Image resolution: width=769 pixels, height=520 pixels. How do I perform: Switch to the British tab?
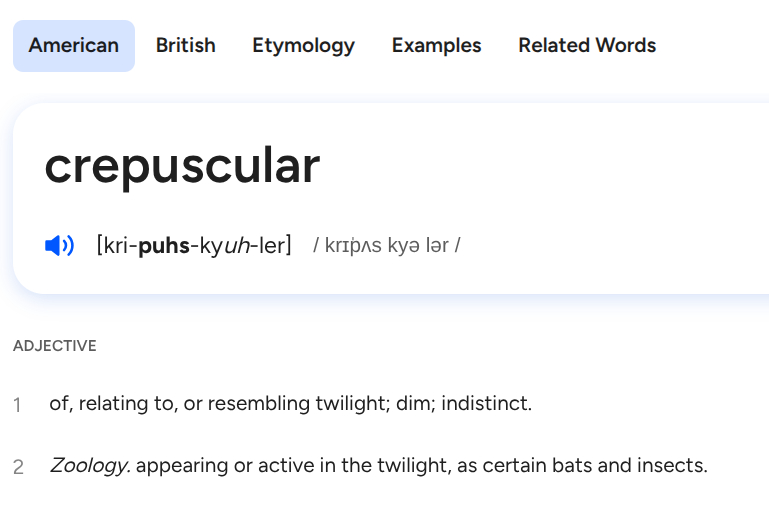pyautogui.click(x=186, y=46)
